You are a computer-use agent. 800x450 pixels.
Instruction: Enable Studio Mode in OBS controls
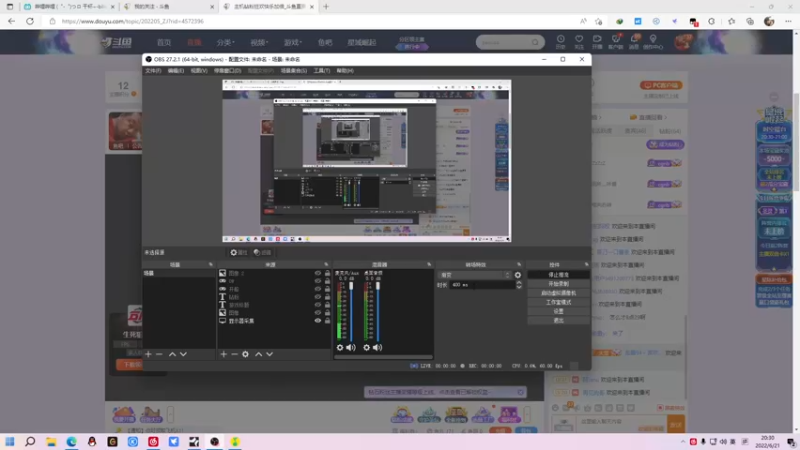point(558,303)
